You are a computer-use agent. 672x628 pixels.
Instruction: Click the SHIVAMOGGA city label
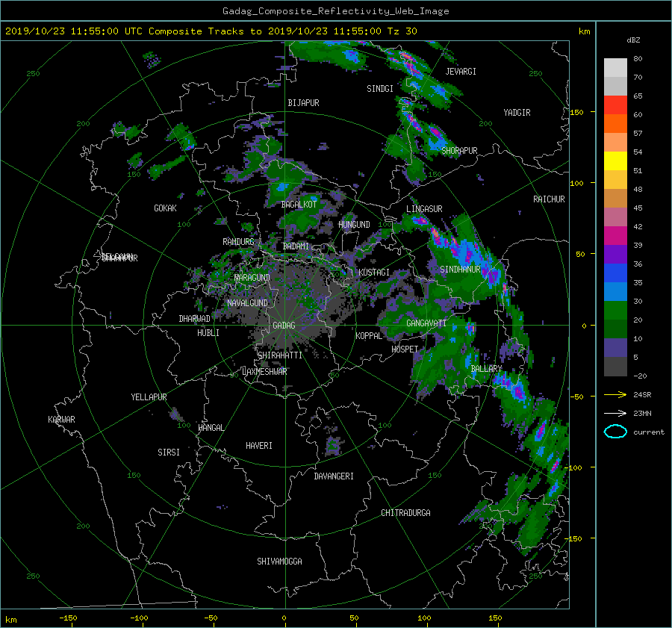(279, 562)
